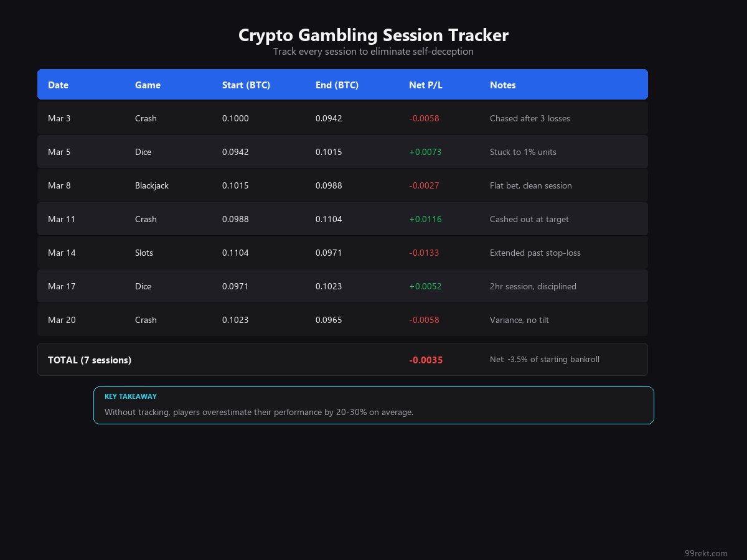Click the Notes column header

pos(502,85)
